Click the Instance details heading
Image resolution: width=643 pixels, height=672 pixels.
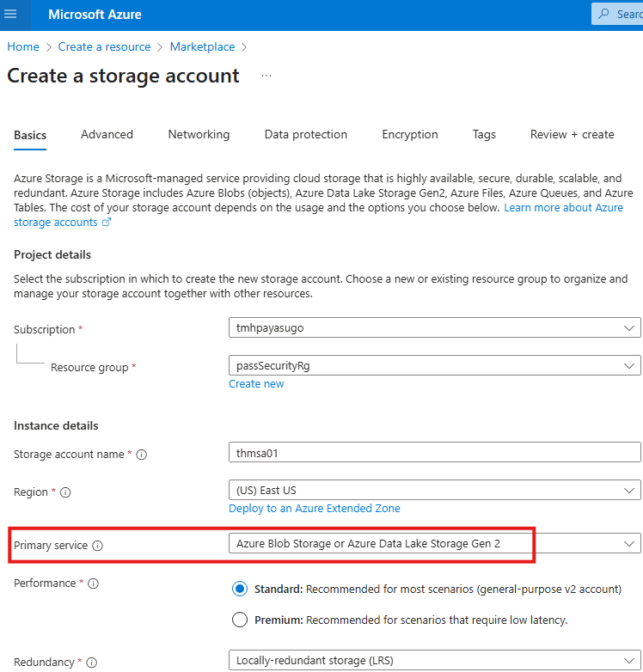(56, 426)
